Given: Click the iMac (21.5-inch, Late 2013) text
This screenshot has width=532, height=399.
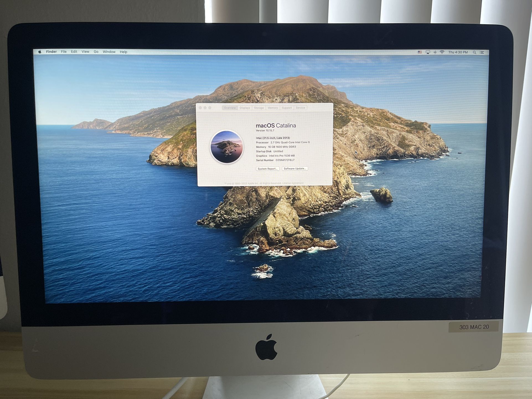Looking at the screenshot, I should [273, 138].
